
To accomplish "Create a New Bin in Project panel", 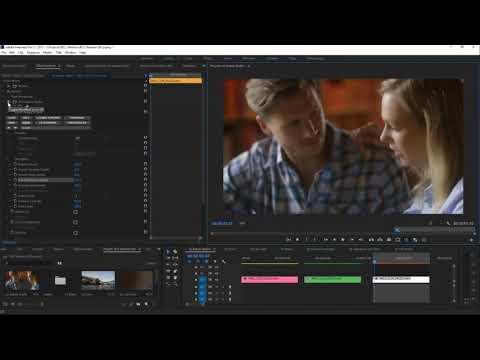I will (x=138, y=304).
